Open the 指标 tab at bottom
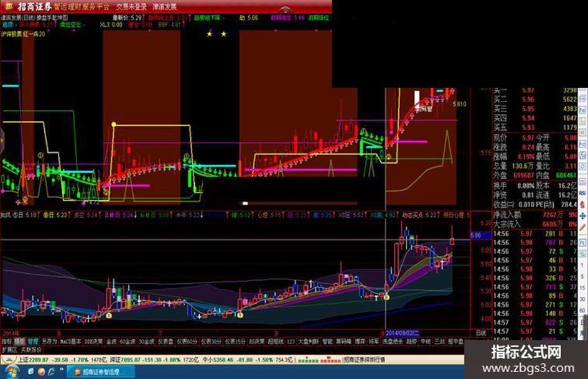The width and height of the screenshot is (588, 379). 7,342
